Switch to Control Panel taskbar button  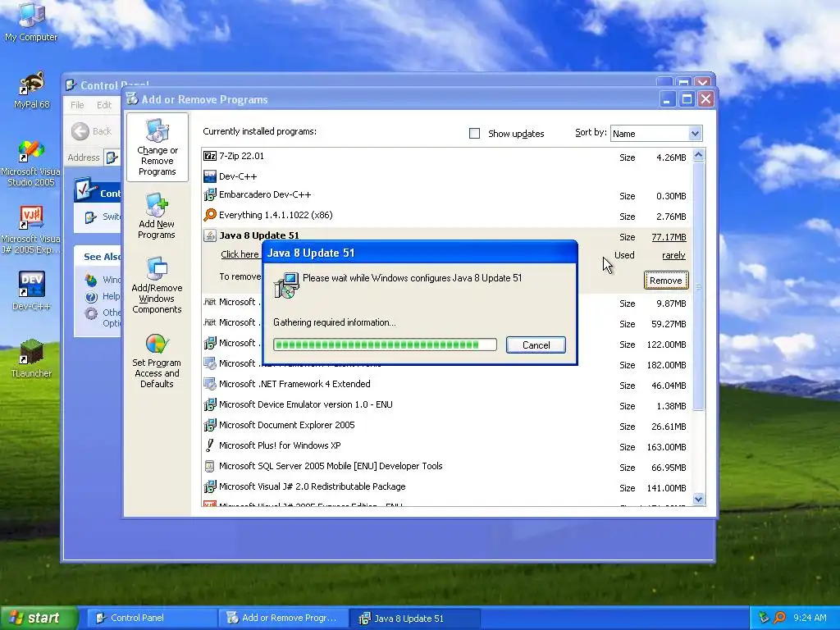tap(151, 618)
